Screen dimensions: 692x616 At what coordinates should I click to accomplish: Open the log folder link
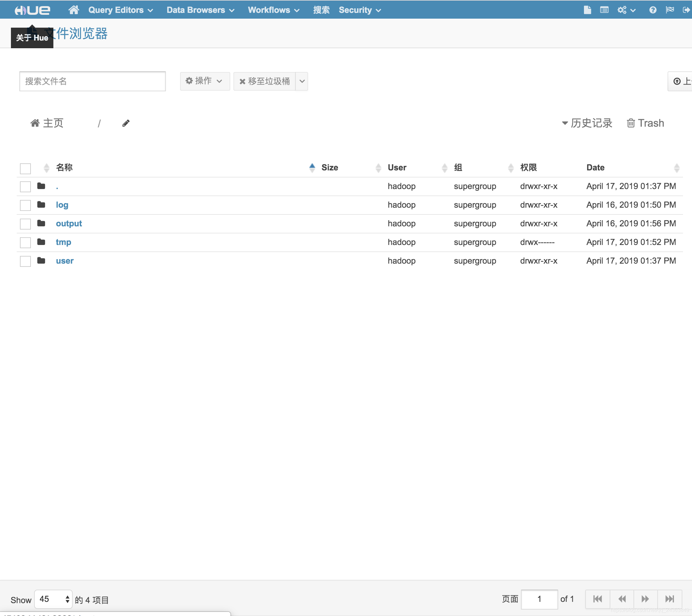[62, 205]
